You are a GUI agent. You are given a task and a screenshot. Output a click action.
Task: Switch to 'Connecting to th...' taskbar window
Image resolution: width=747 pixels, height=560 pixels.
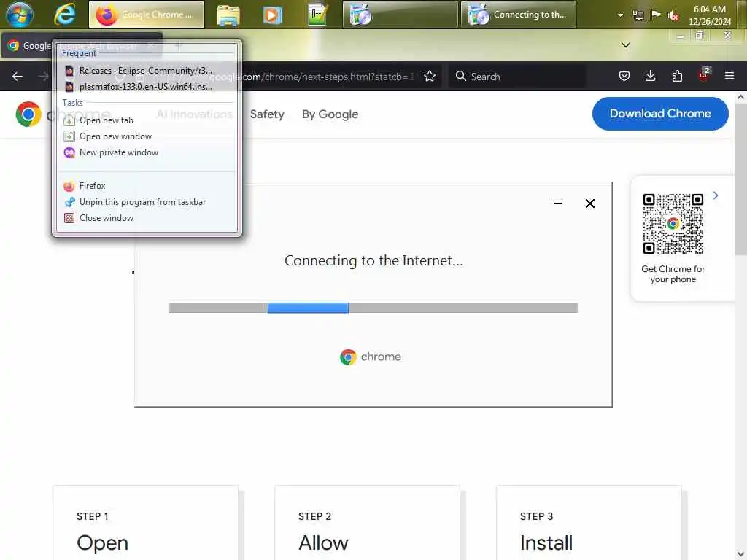(x=519, y=15)
